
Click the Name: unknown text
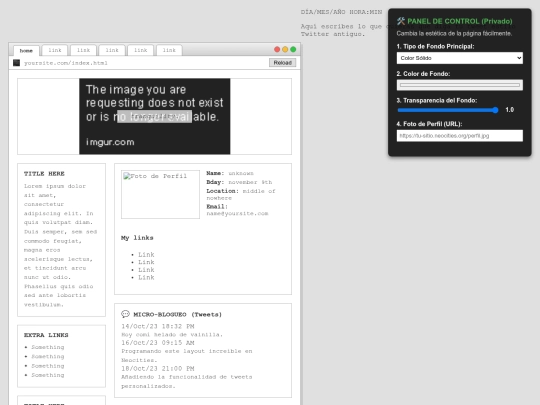(x=230, y=173)
